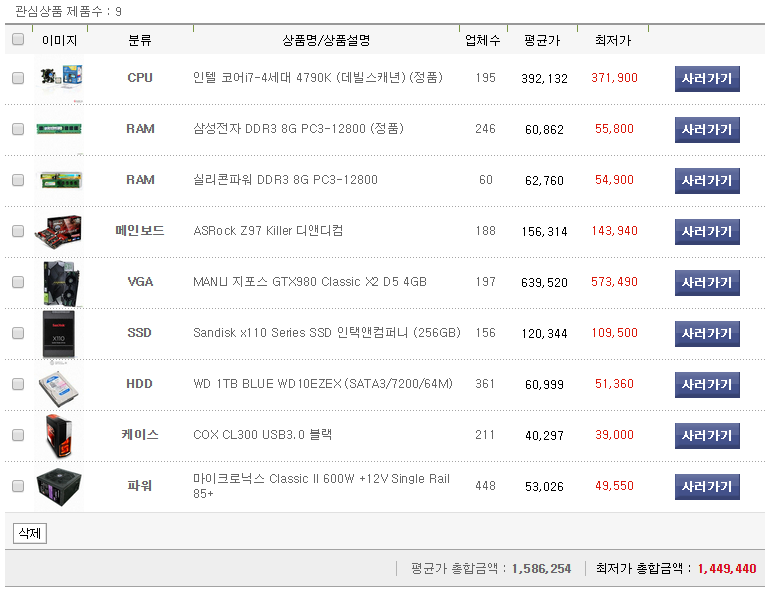Open the ASRock Z97 Killer motherboard thumbnail
The image size is (774, 594).
point(59,232)
